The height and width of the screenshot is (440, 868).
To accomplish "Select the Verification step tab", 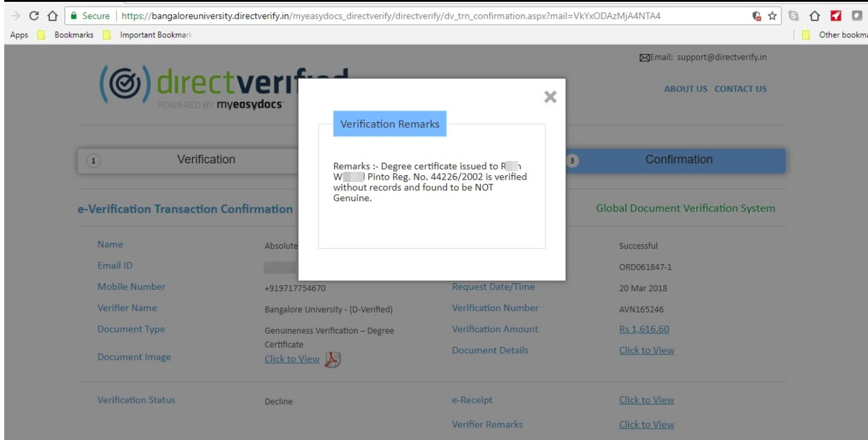I will click(x=206, y=160).
